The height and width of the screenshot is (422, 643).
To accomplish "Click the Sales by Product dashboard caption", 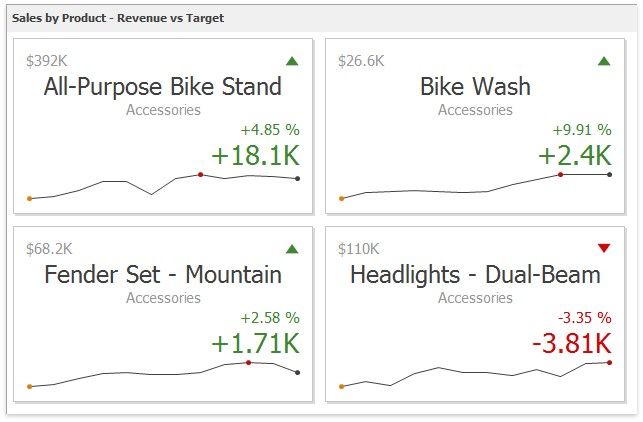I will click(118, 18).
